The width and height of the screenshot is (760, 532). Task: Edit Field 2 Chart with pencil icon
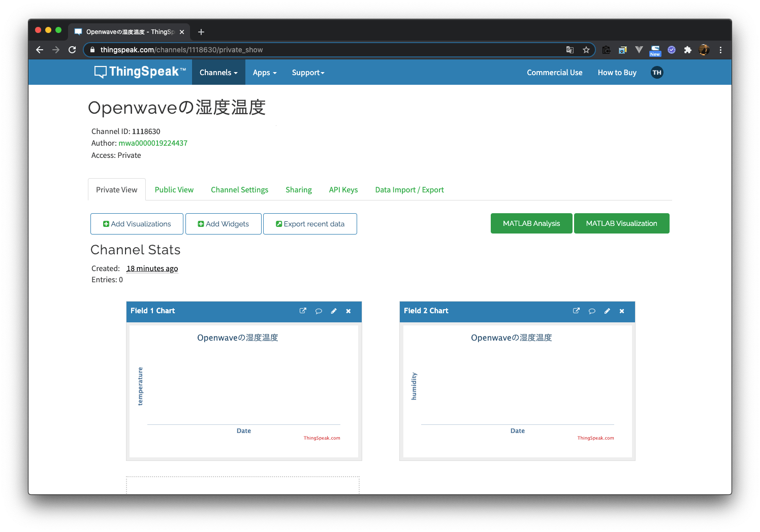click(x=607, y=311)
